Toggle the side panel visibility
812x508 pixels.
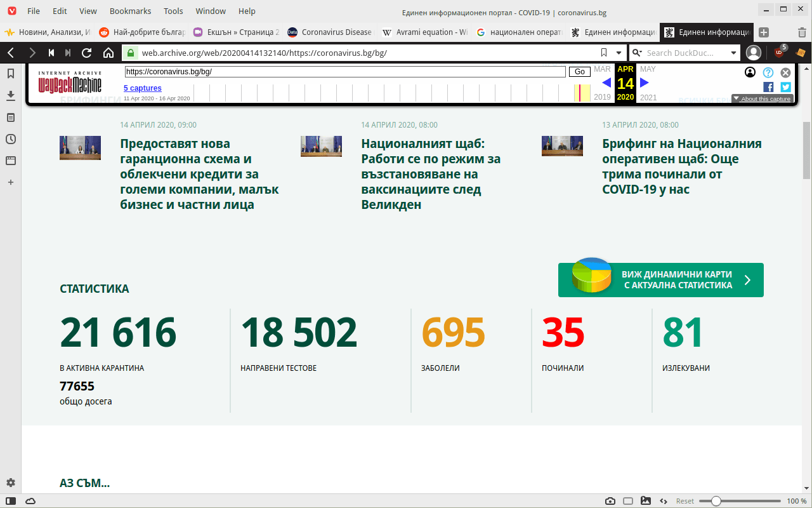(x=11, y=501)
